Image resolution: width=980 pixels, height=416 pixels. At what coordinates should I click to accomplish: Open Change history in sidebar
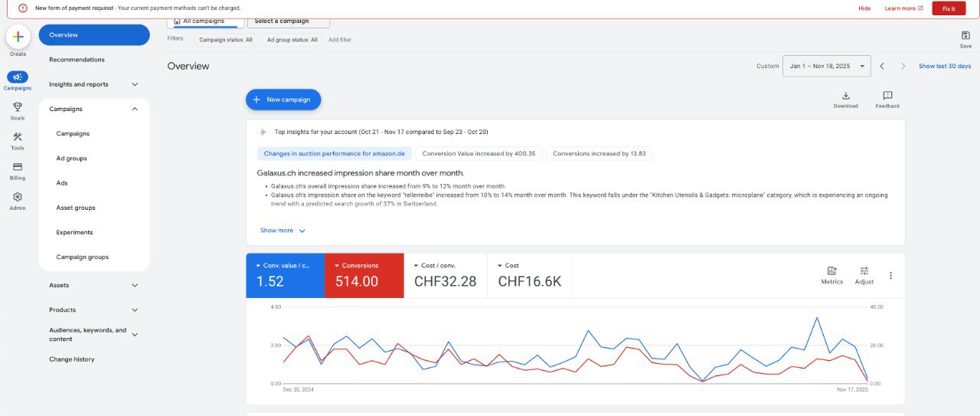click(x=71, y=359)
